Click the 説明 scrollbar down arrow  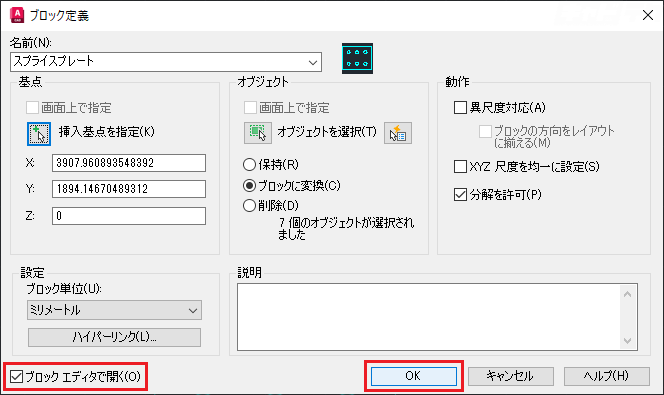coord(628,340)
